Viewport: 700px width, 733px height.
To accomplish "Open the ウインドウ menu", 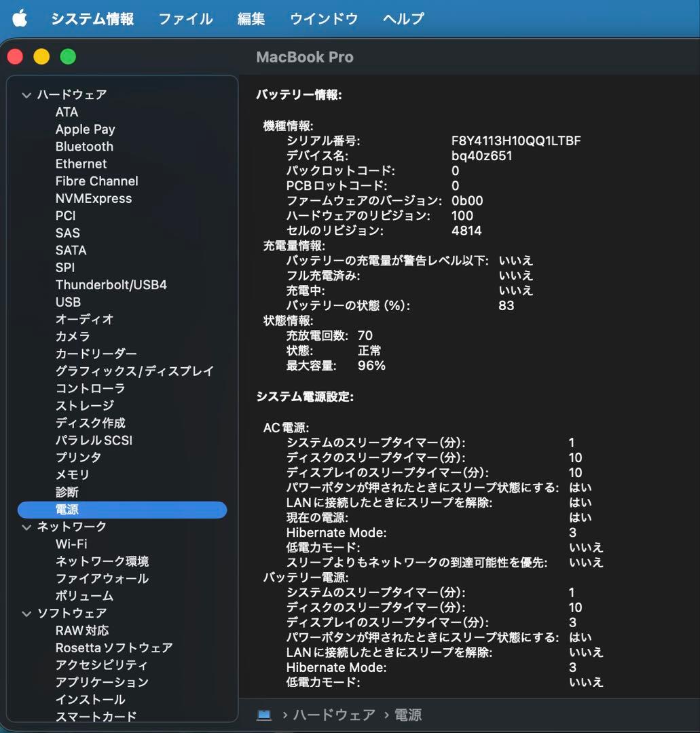I will [x=324, y=18].
